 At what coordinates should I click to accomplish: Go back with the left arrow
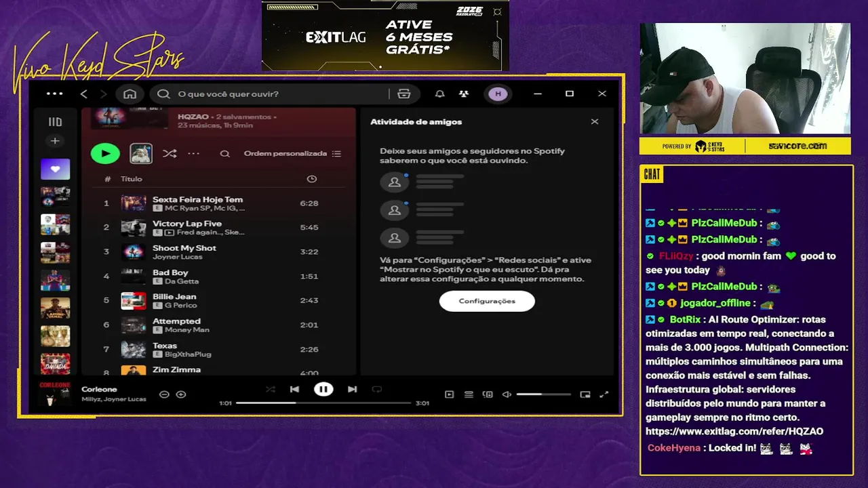[84, 94]
